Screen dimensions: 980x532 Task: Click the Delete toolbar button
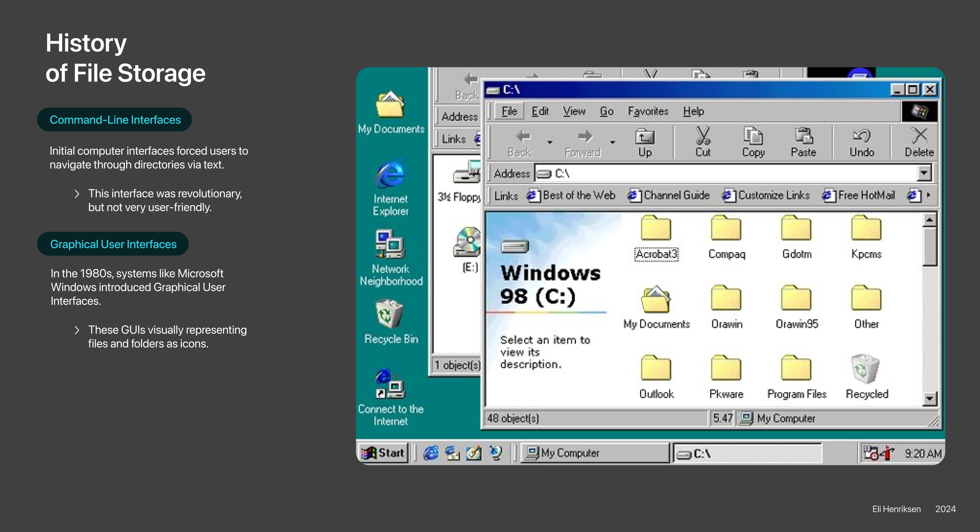[919, 142]
